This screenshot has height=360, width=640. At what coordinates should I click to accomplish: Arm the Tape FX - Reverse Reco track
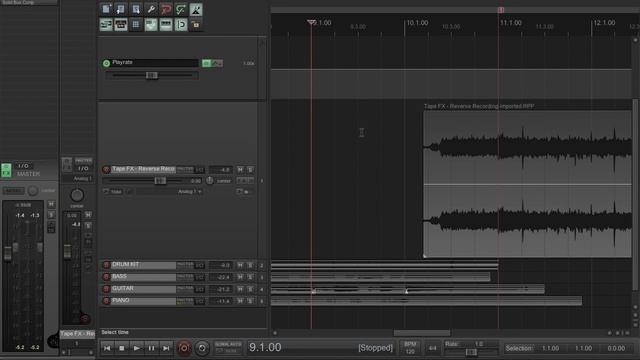(x=106, y=169)
